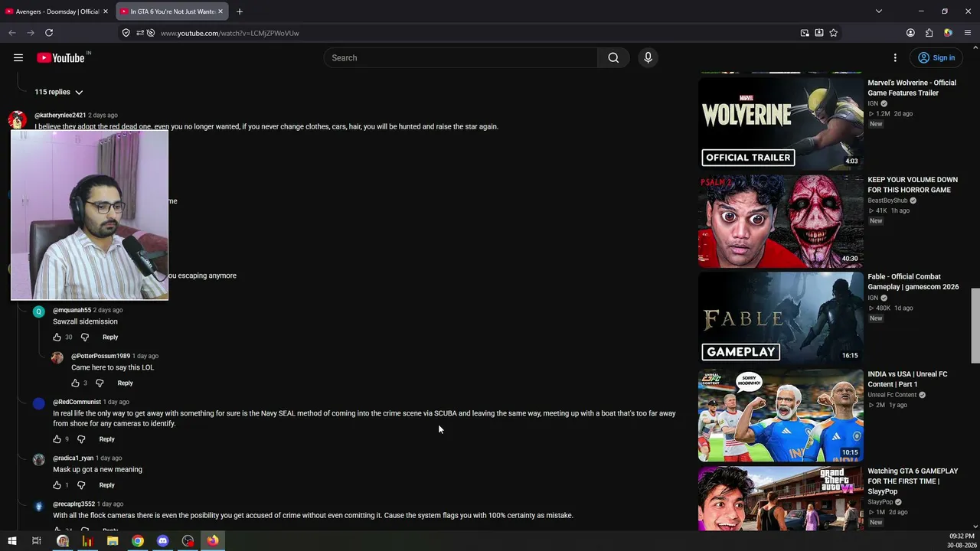The height and width of the screenshot is (551, 980).
Task: Click the Firefox address bar URL
Action: click(230, 33)
